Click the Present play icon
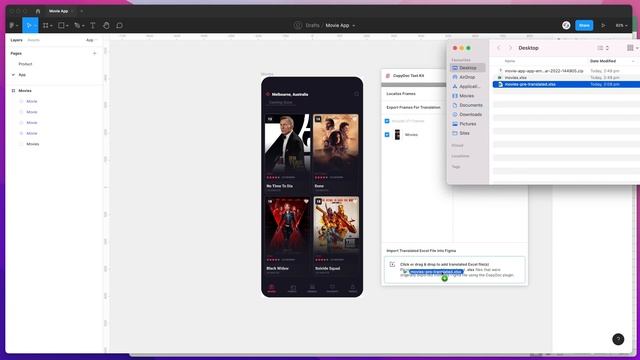This screenshot has height=360, width=640. click(x=603, y=25)
